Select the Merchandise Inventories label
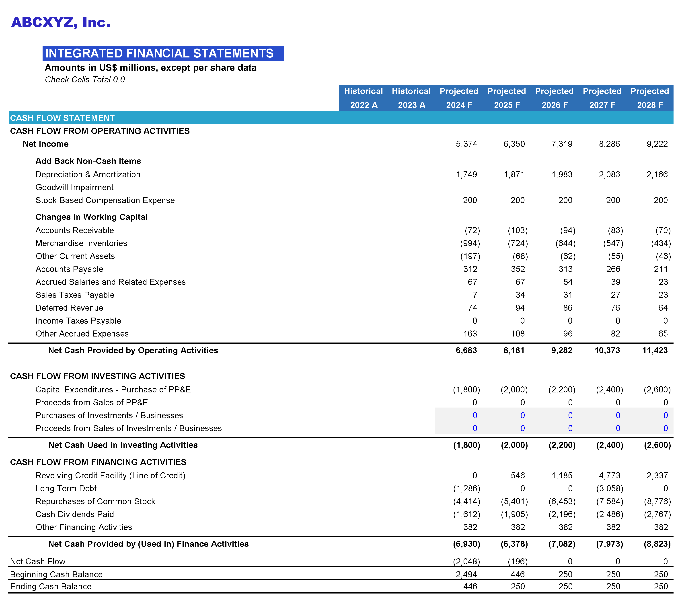The width and height of the screenshot is (682, 616). coord(81,243)
